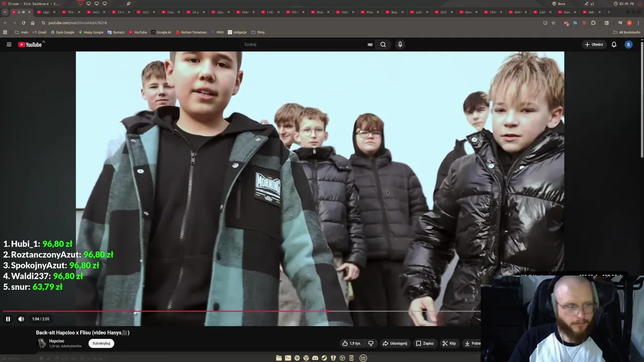The image size is (644, 362).
Task: Switch to the '29 n' YouTube tab
Action: [x=120, y=12]
